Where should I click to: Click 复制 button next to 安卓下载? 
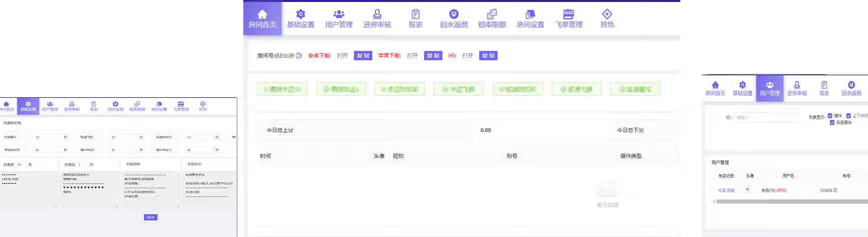(x=362, y=56)
